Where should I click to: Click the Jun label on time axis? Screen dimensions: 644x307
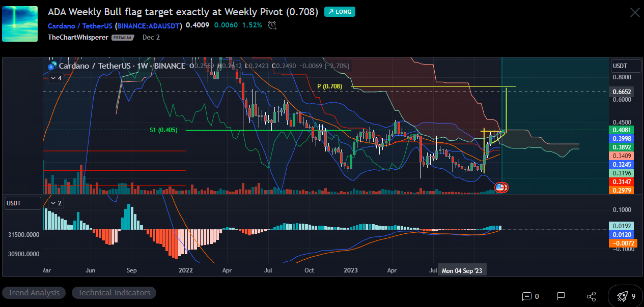91,271
